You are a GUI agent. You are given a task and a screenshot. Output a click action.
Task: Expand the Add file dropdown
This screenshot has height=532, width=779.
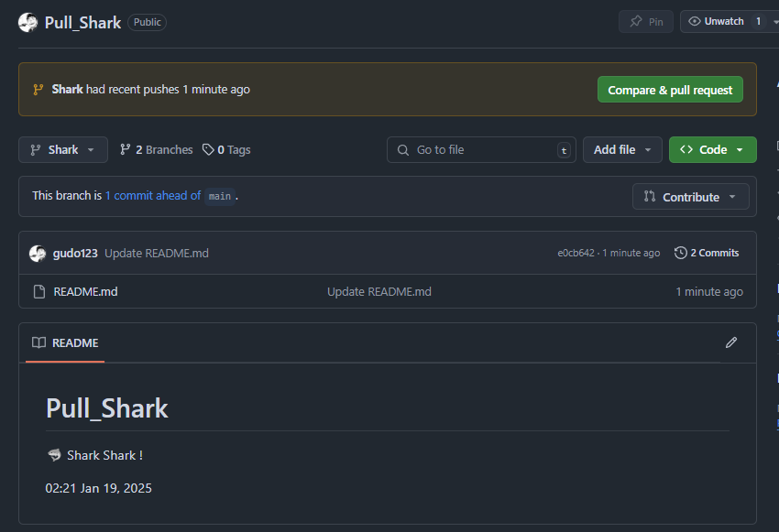(622, 149)
